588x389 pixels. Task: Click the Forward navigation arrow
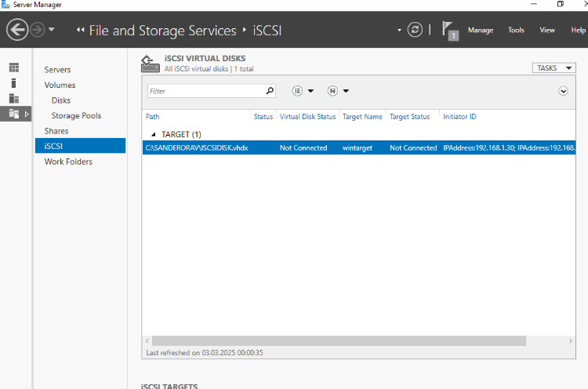(x=38, y=30)
